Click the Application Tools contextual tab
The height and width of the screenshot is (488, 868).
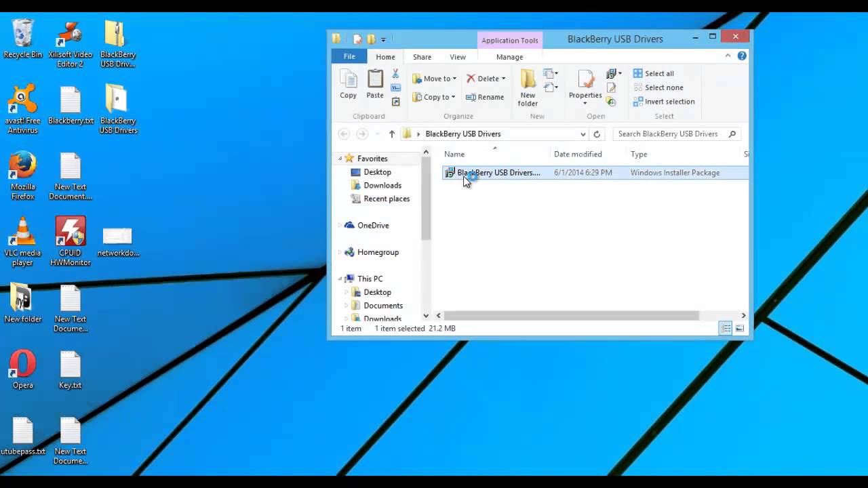509,40
